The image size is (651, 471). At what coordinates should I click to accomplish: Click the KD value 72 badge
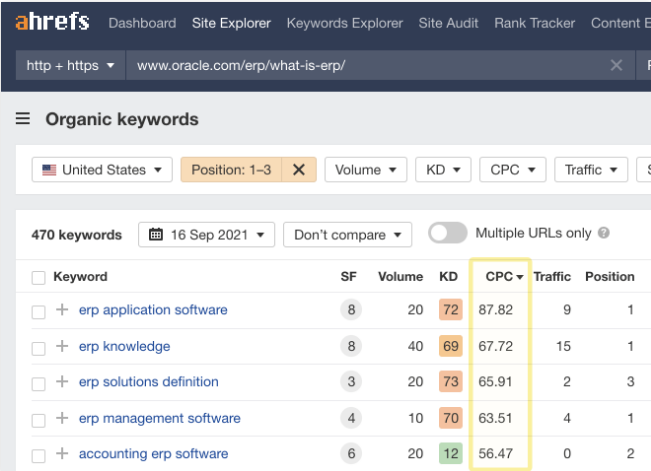tap(450, 309)
